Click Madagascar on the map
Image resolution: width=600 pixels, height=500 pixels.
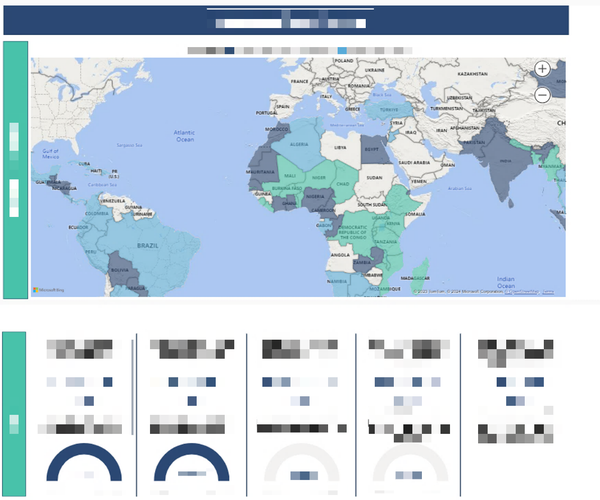tap(408, 272)
